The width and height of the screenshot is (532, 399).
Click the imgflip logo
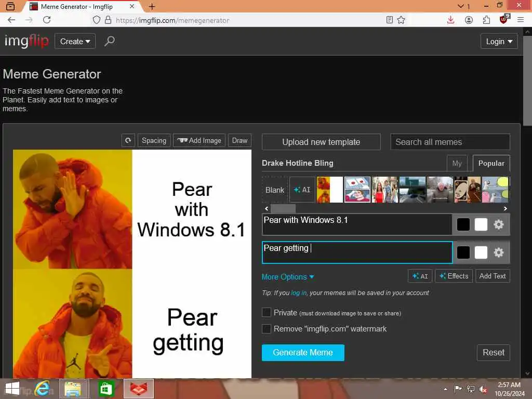26,41
